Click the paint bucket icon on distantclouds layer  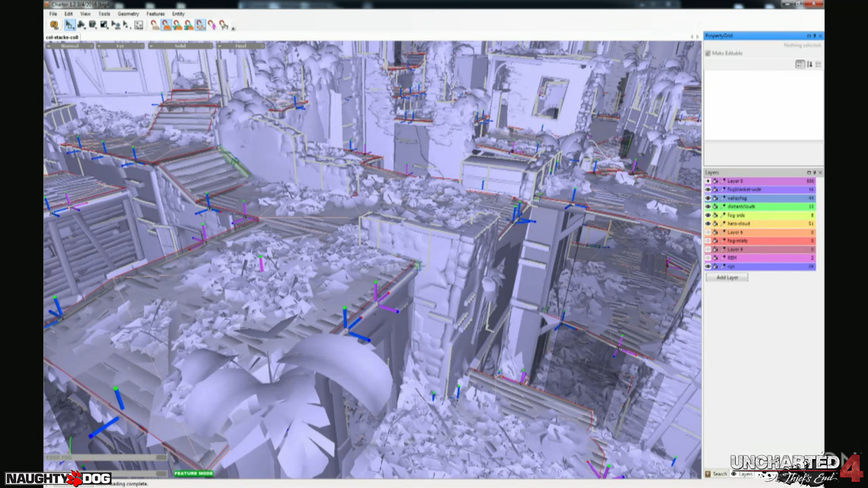(715, 206)
